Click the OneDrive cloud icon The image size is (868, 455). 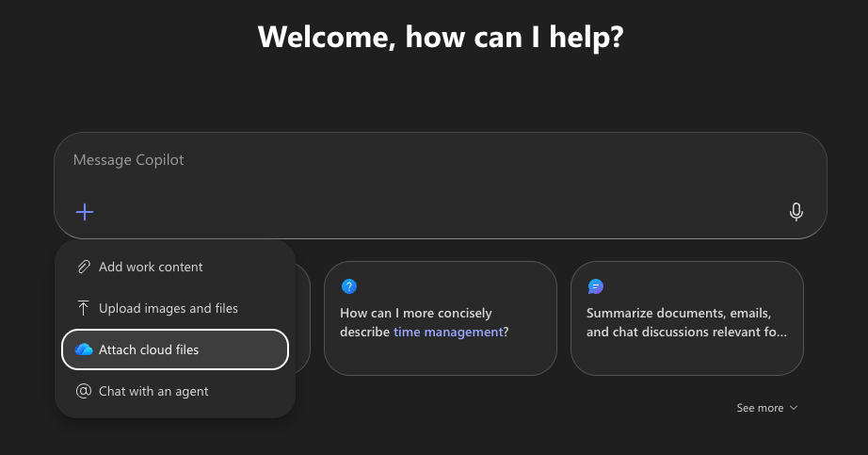84,349
